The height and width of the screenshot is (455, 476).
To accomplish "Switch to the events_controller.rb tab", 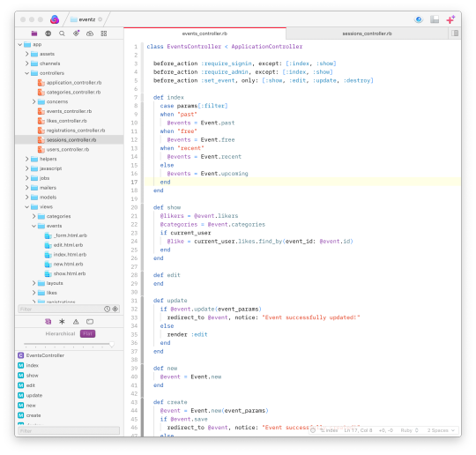I will [x=205, y=34].
